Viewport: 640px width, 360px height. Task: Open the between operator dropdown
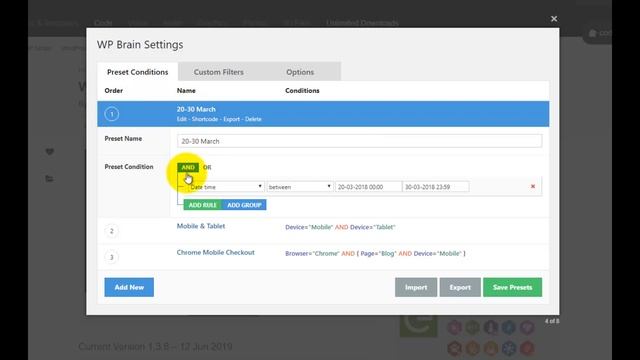[300, 187]
